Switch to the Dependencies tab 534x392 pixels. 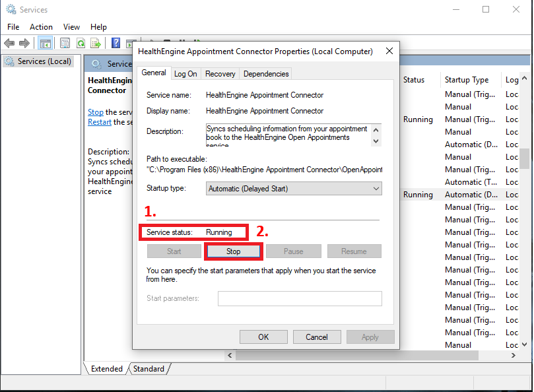tap(265, 74)
